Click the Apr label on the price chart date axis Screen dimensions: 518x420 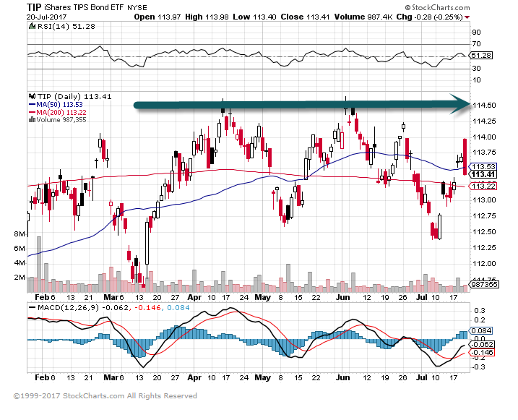coord(194,297)
